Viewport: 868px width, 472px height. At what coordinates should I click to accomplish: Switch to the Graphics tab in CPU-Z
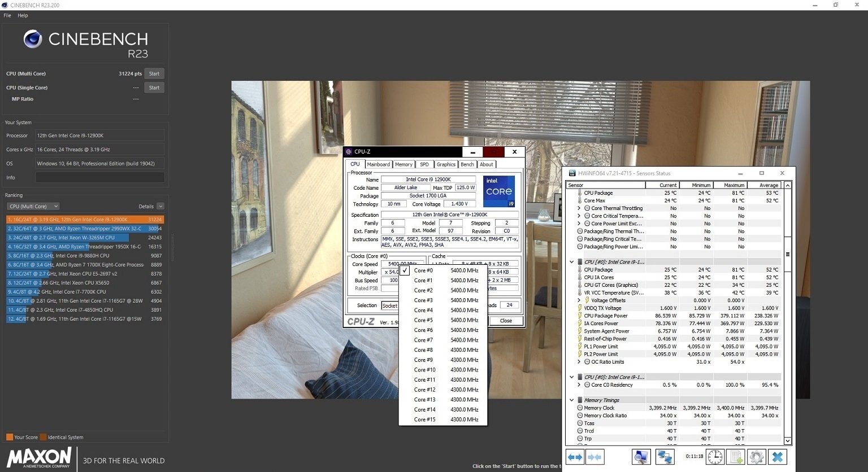point(446,164)
